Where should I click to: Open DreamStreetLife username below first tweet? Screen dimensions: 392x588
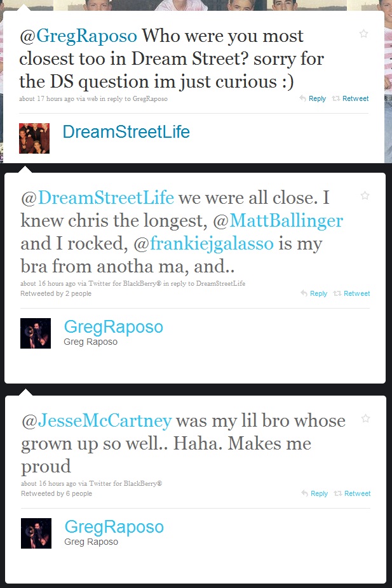126,131
